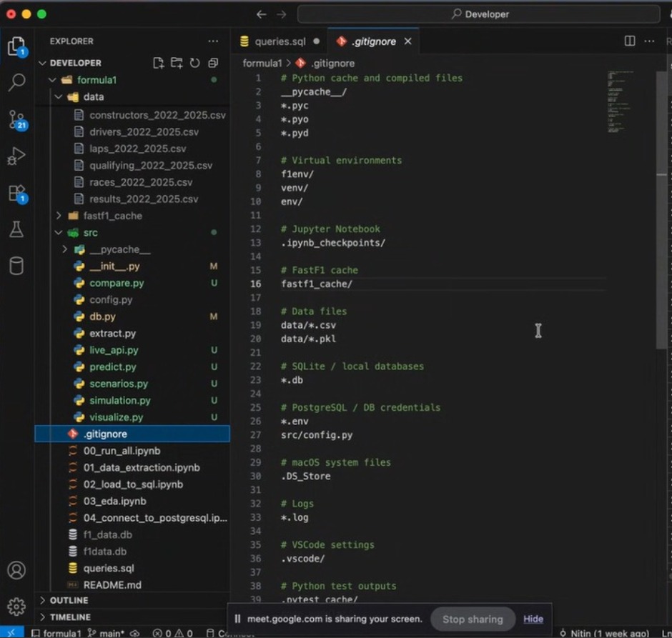
Task: Open config.py file
Action: click(111, 300)
